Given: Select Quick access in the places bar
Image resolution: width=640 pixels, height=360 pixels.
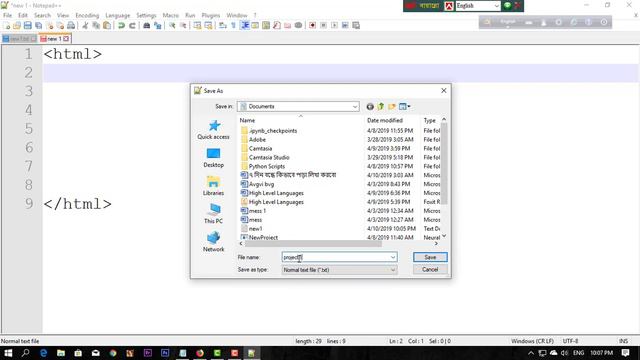Looking at the screenshot, I should coord(213,130).
